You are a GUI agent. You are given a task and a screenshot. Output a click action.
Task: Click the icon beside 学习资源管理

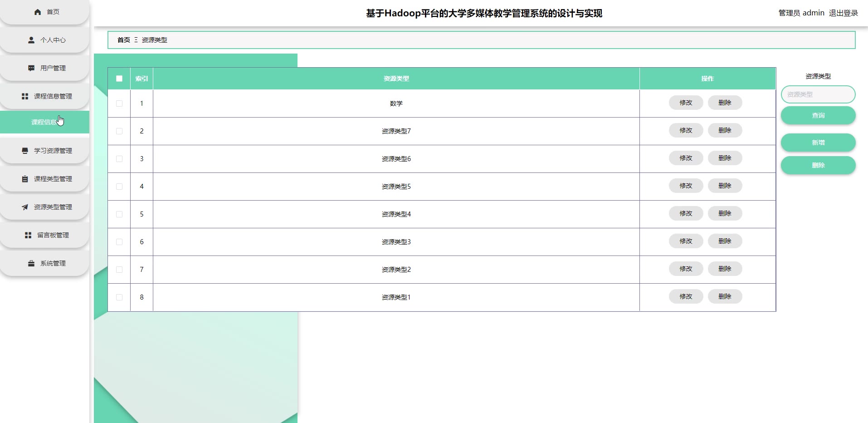[25, 151]
